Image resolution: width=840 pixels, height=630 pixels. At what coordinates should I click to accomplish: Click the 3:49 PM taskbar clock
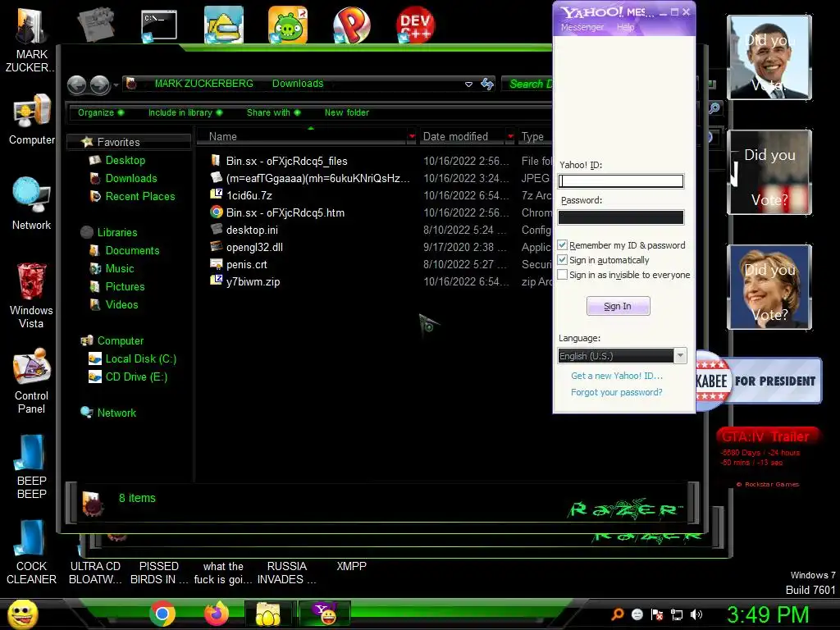(x=768, y=614)
